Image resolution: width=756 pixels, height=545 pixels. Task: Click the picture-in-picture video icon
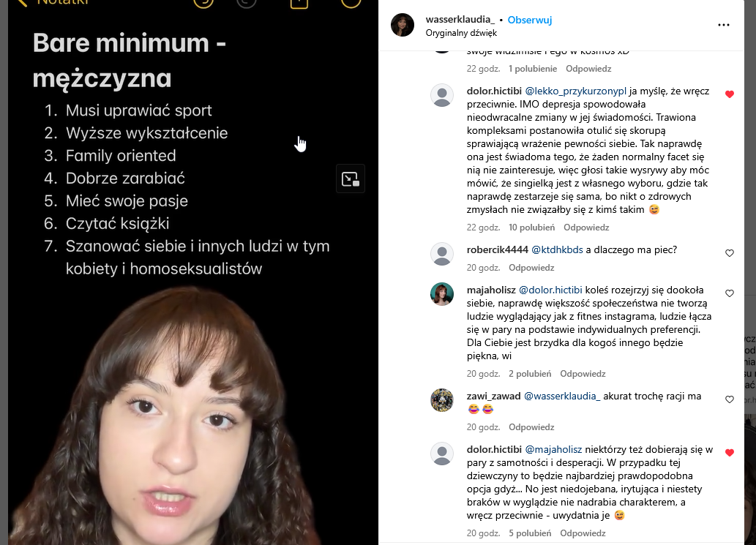351,178
